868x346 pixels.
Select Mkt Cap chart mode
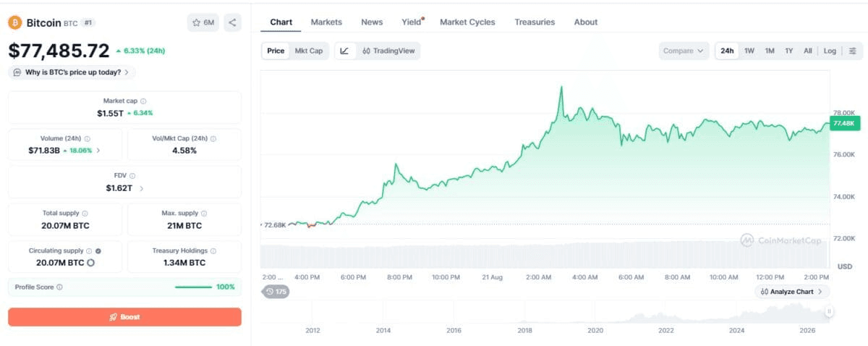click(309, 51)
